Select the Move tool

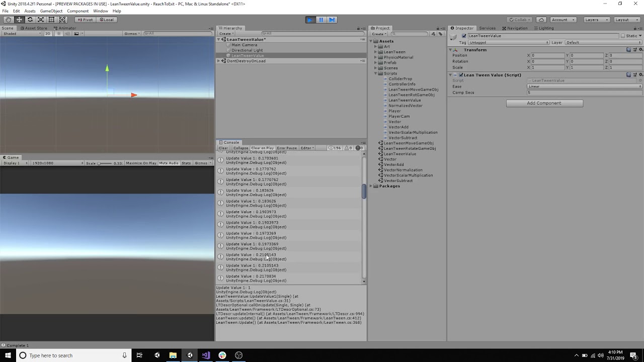click(x=19, y=20)
